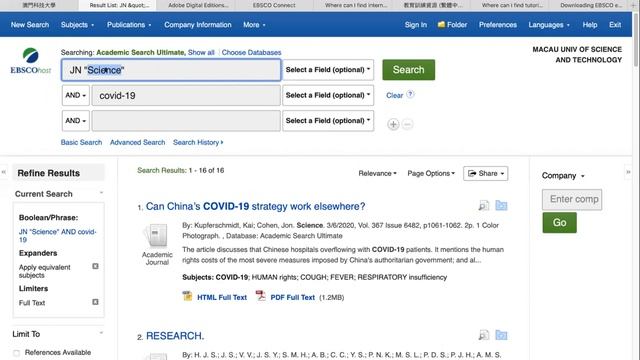Add RESEARCH result to folder
The image size is (640, 360).
point(501,335)
